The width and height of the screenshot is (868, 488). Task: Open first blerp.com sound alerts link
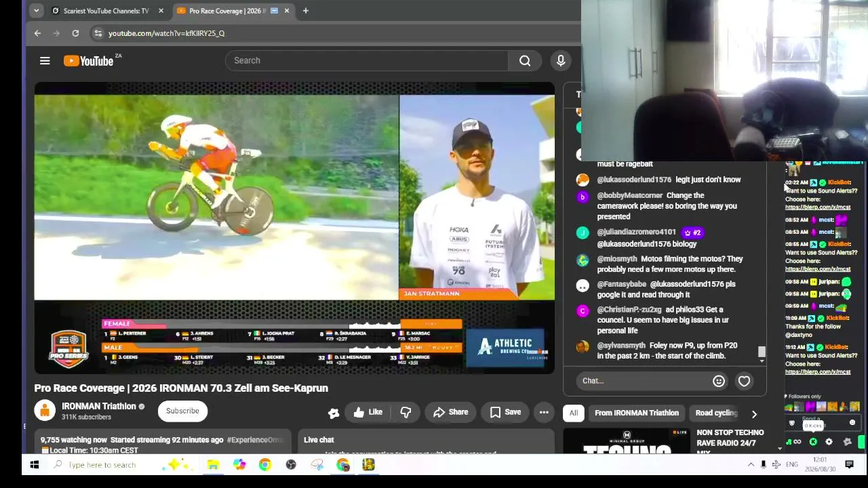pos(818,207)
